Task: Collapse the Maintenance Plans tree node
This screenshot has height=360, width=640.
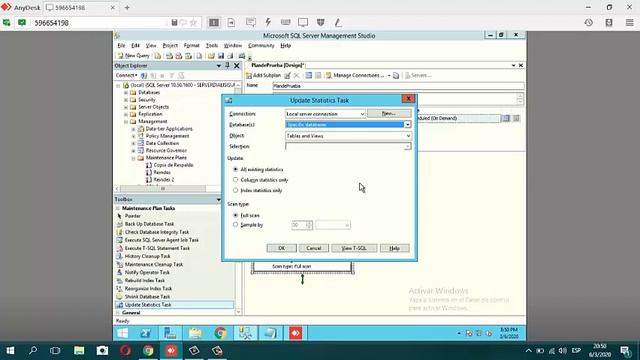Action: tap(133, 158)
